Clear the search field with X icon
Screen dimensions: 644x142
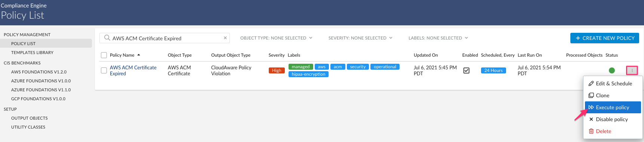tap(225, 38)
